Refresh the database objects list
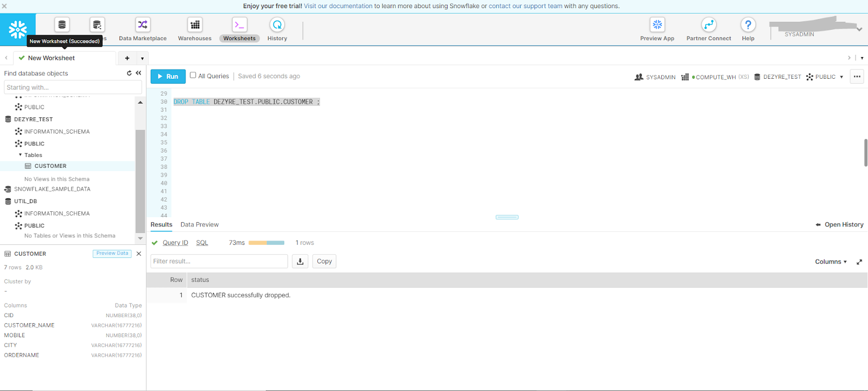Screen dimensions: 868x391 129,73
